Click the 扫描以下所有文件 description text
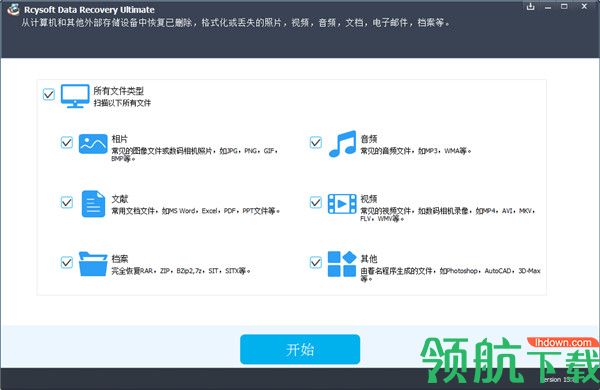 coord(122,103)
